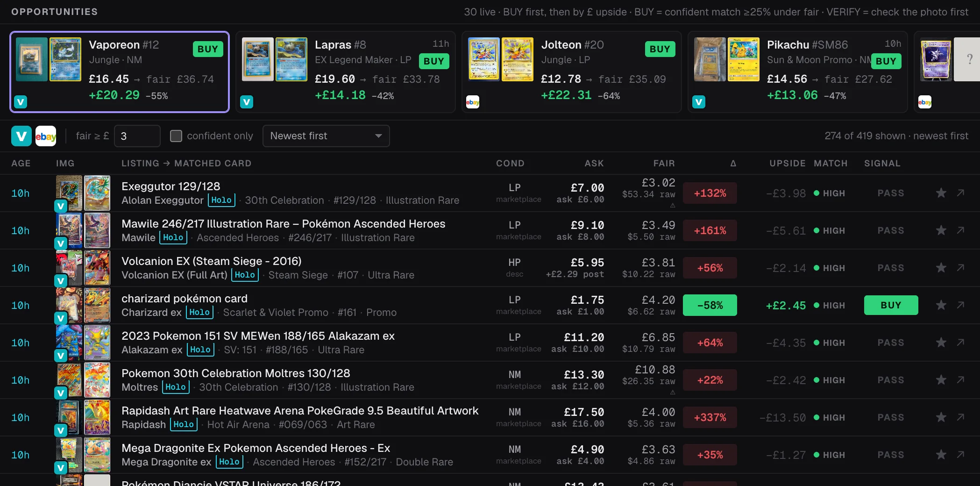Star the Mawile 246/217 listing
Image resolution: width=980 pixels, height=486 pixels.
941,230
